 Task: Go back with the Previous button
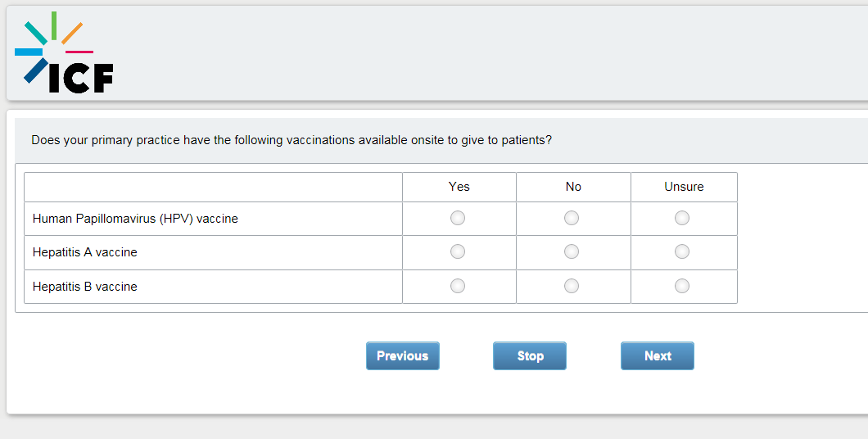[x=402, y=356]
